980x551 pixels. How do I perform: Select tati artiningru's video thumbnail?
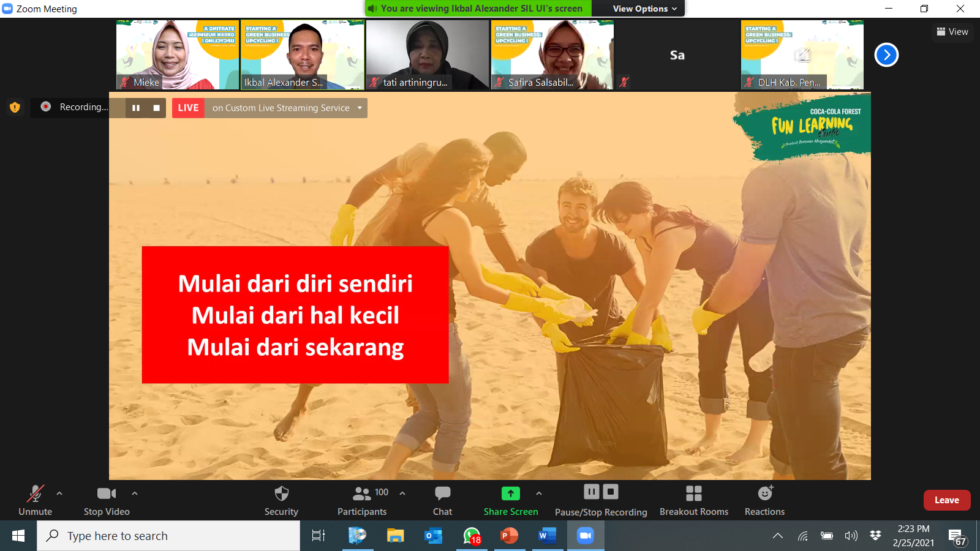(428, 55)
